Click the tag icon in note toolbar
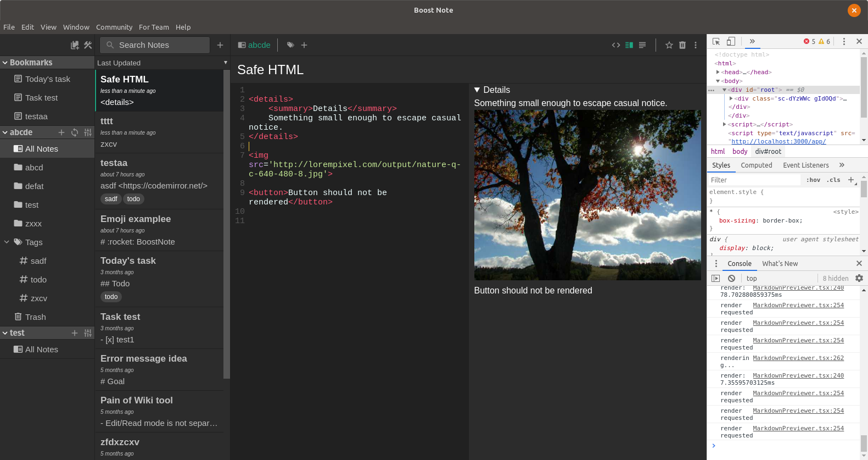 tap(290, 45)
